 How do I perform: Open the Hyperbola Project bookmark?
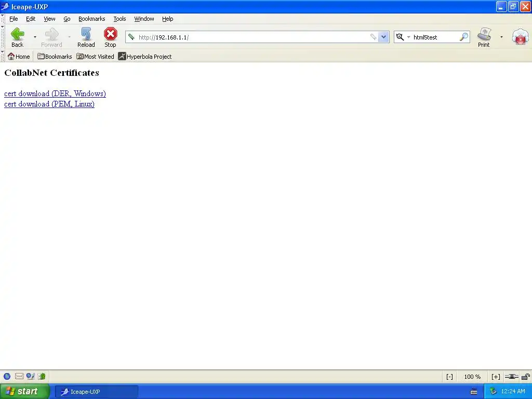[145, 56]
